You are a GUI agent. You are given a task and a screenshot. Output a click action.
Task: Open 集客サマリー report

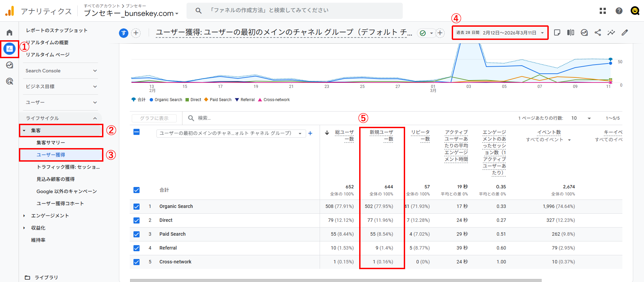pyautogui.click(x=51, y=143)
